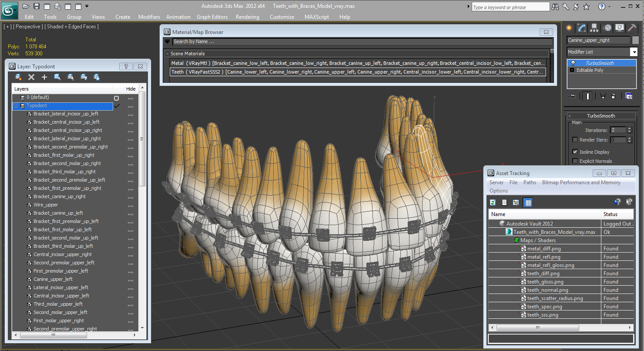This screenshot has height=351, width=644.
Task: Click Configure Modifier Sets icon
Action: [x=629, y=96]
